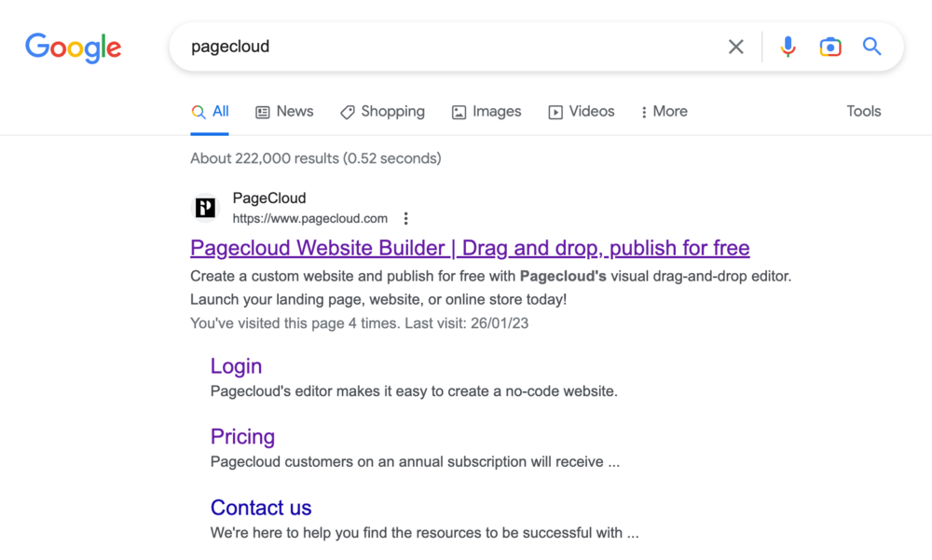Expand the More search categories menu
The width and height of the screenshot is (932, 560).
664,112
